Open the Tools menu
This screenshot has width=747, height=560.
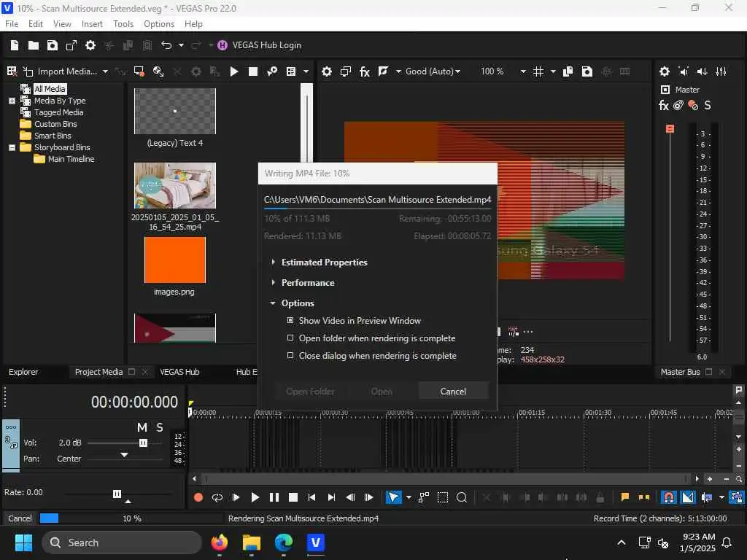pyautogui.click(x=123, y=24)
